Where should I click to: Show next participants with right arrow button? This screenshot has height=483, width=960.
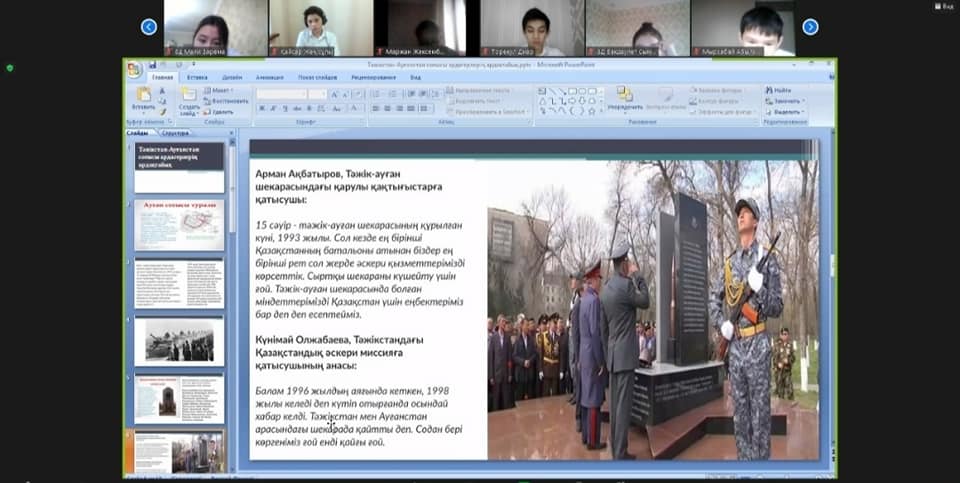[810, 27]
